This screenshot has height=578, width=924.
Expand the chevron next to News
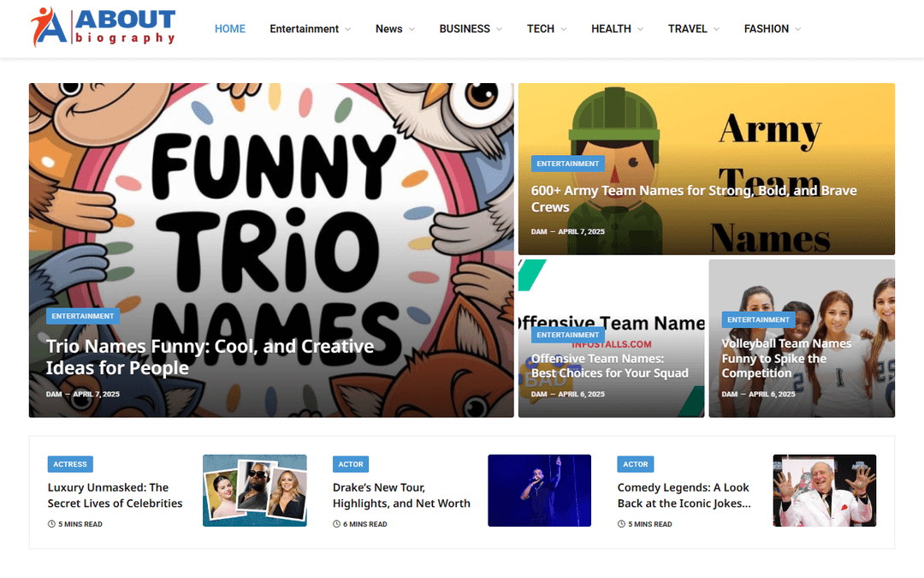click(x=412, y=29)
